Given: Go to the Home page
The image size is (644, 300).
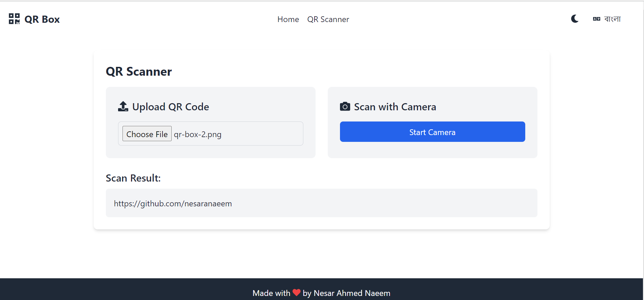Looking at the screenshot, I should point(288,19).
